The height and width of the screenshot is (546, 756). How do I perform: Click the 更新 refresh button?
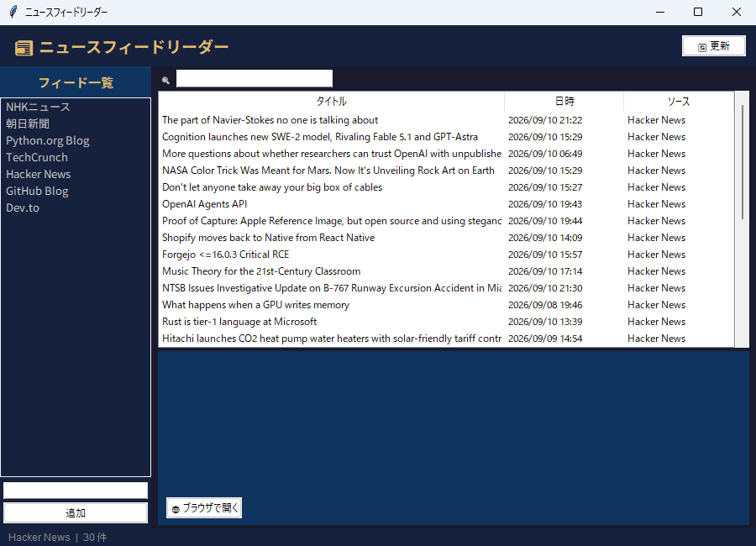713,46
